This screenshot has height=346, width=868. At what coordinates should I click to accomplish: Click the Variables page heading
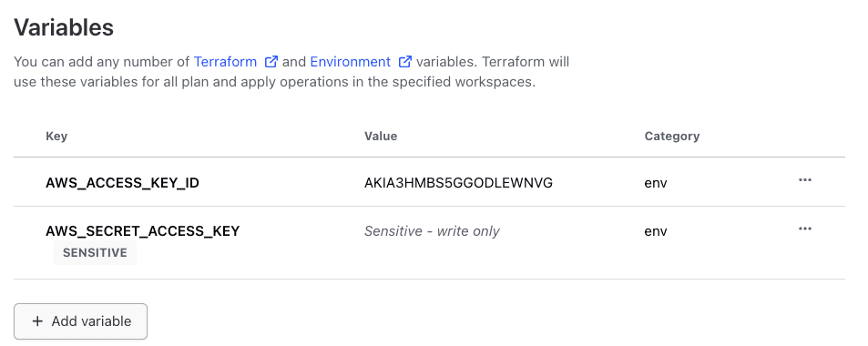pyautogui.click(x=64, y=27)
